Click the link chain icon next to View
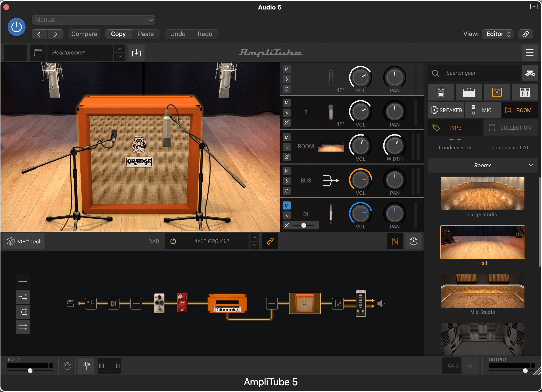Viewport: 542px width, 392px height. (x=525, y=34)
